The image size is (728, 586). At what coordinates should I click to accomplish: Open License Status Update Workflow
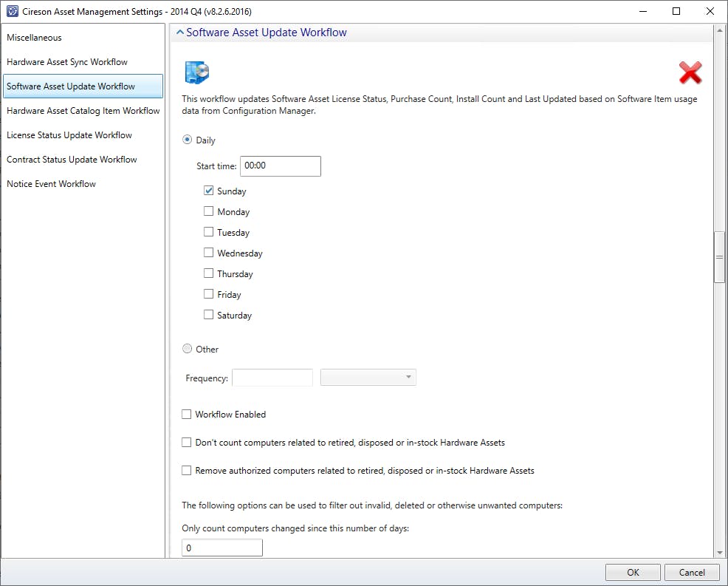point(69,135)
